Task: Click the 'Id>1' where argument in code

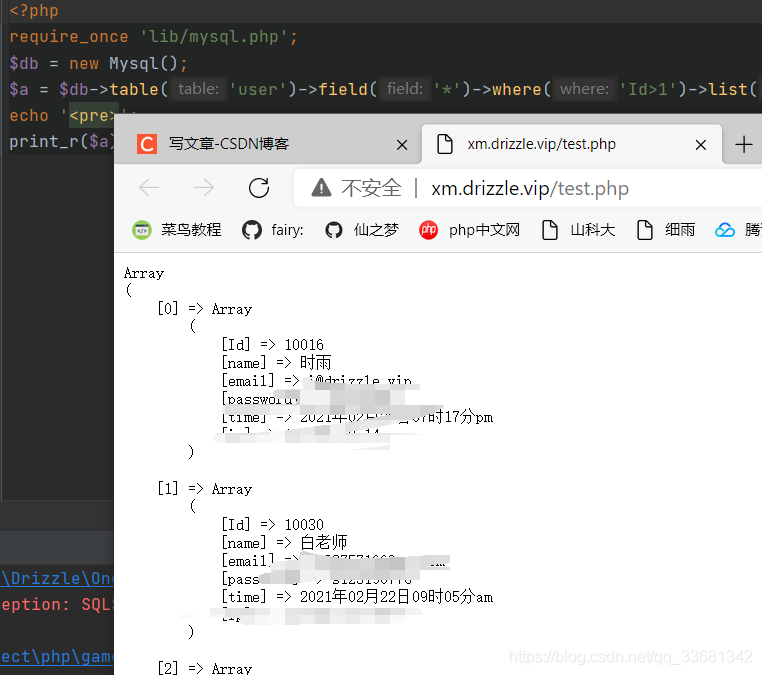Action: pyautogui.click(x=648, y=89)
